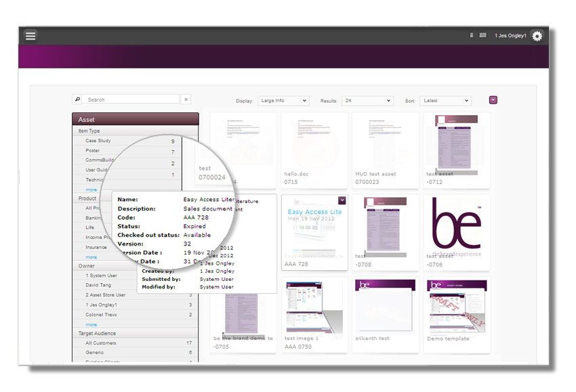Click the purple chevron button beside the Sort dropdown
This screenshot has height=392, width=576.
click(x=493, y=99)
